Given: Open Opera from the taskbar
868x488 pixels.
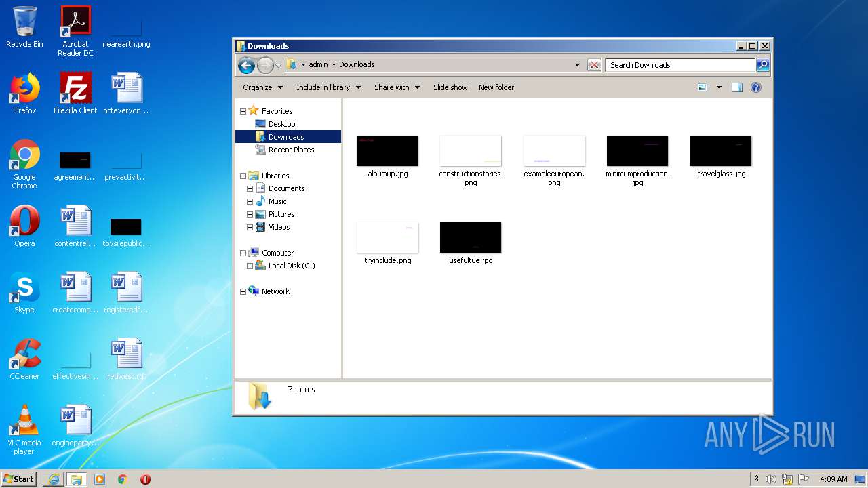Looking at the screenshot, I should [x=145, y=479].
